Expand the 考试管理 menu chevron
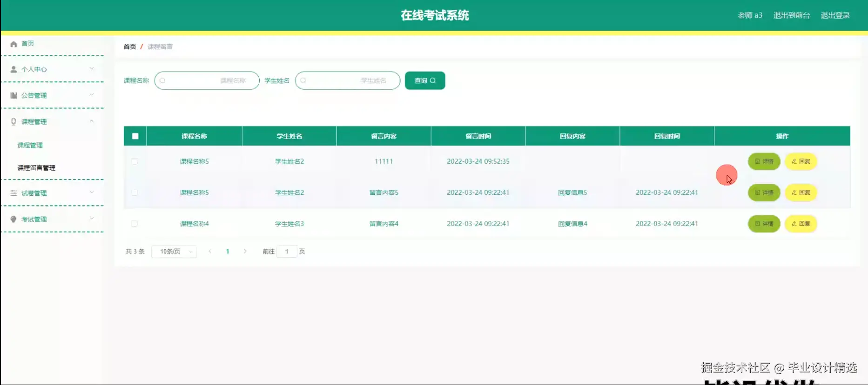This screenshot has height=385, width=868. [92, 219]
